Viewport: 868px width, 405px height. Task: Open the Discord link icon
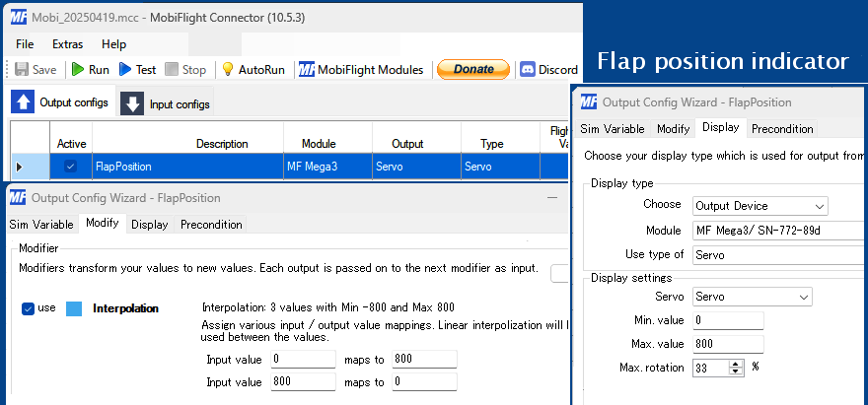(x=527, y=70)
